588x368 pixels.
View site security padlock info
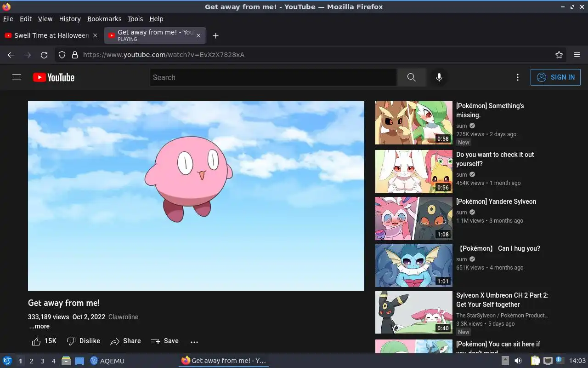click(75, 55)
